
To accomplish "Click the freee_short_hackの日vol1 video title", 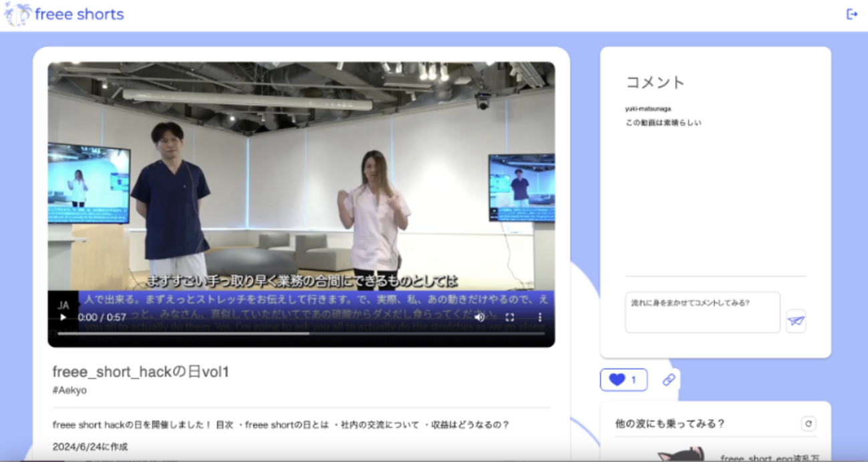I will [x=141, y=372].
